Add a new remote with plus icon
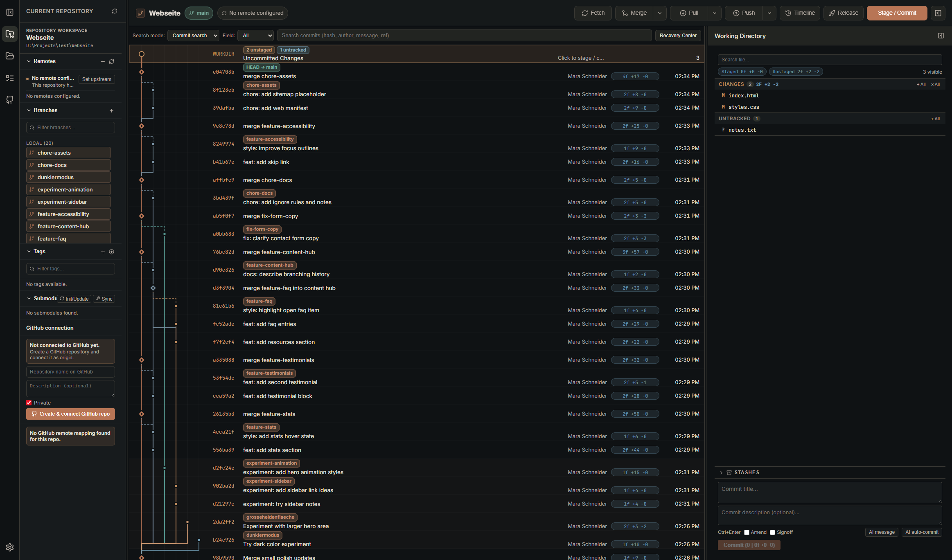 click(x=103, y=61)
